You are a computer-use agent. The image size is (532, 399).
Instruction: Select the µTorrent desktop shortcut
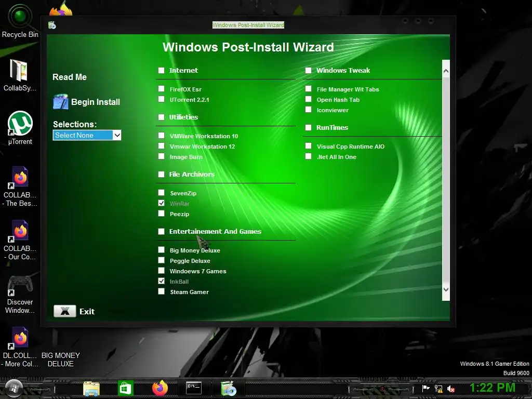tap(20, 128)
